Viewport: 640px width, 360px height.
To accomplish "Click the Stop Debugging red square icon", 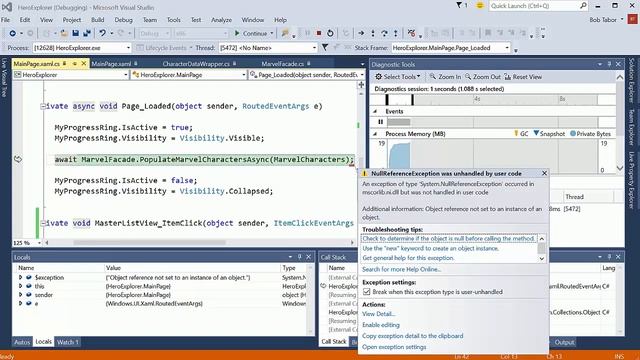I will tap(319, 33).
